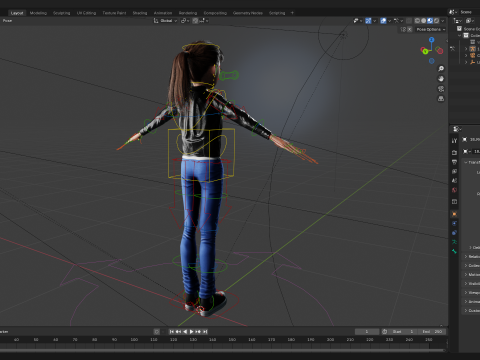Screen dimensions: 480x360
Task: Open the View Layer properties tab
Action: [454, 171]
